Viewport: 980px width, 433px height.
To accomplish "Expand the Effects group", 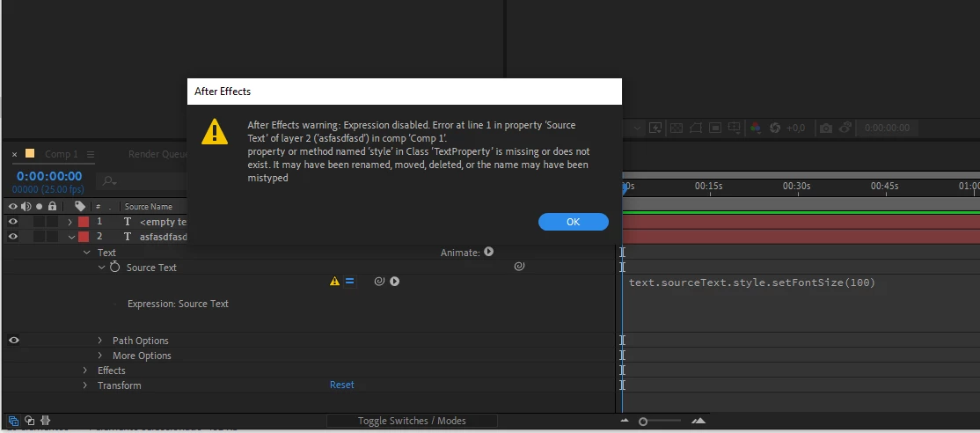I will pyautogui.click(x=85, y=371).
